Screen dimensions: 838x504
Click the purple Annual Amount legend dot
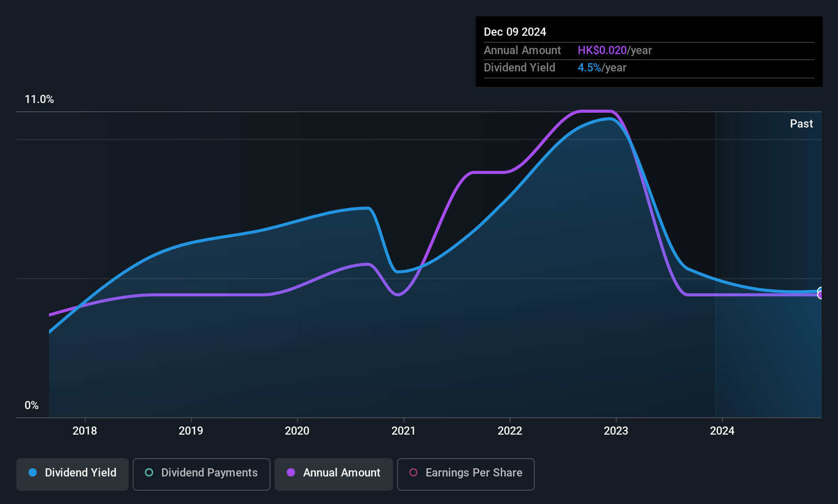[x=291, y=472]
